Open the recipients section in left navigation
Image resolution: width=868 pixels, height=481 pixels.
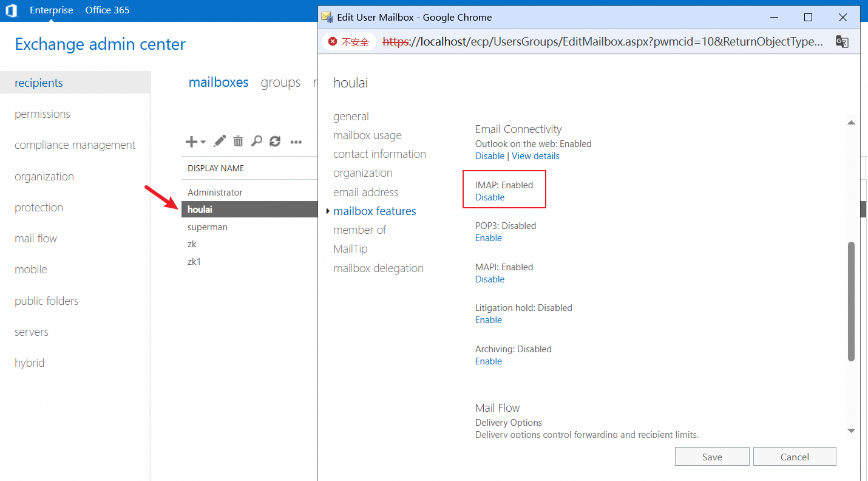click(x=75, y=83)
